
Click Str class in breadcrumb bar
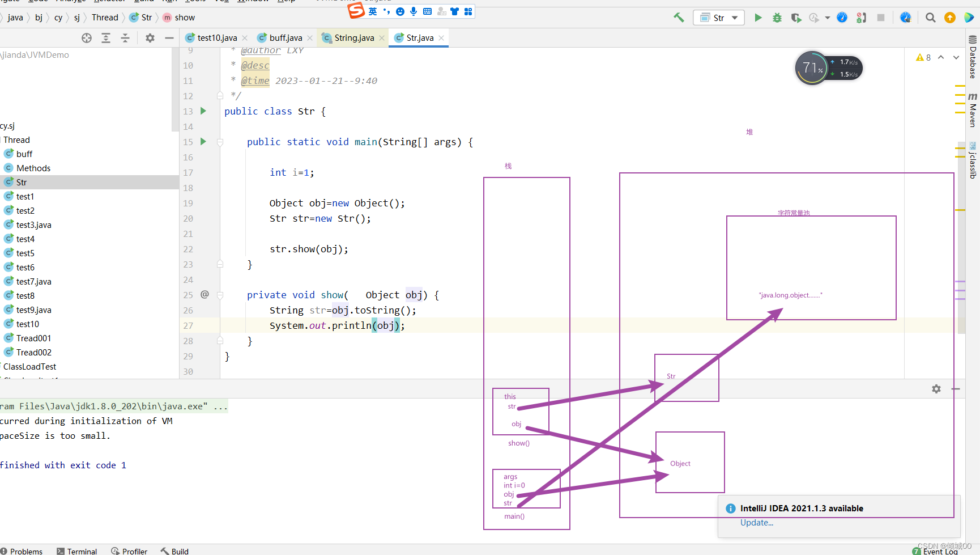tap(141, 18)
